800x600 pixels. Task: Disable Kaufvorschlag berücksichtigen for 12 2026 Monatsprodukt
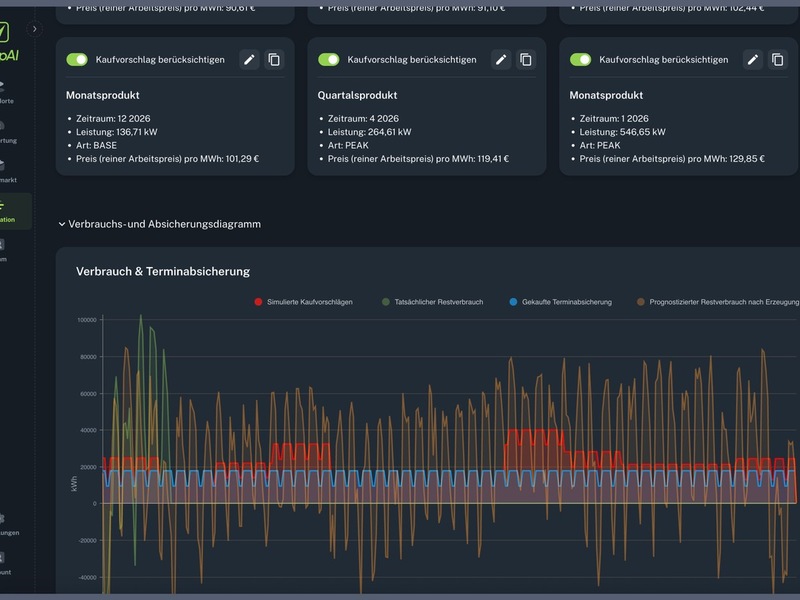[77, 60]
